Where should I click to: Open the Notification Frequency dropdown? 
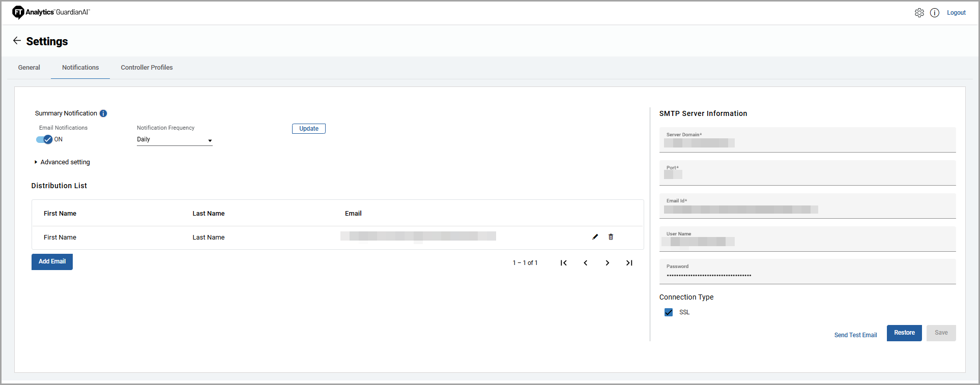coord(174,140)
